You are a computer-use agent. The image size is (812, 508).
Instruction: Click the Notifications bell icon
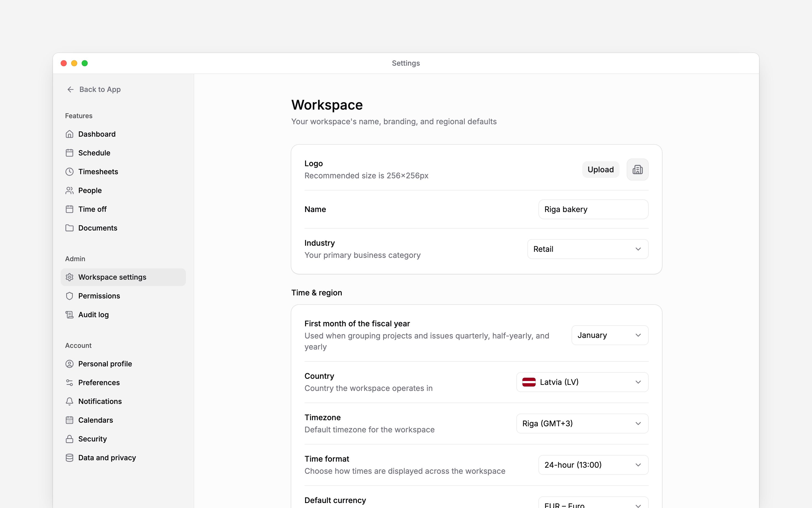point(70,401)
